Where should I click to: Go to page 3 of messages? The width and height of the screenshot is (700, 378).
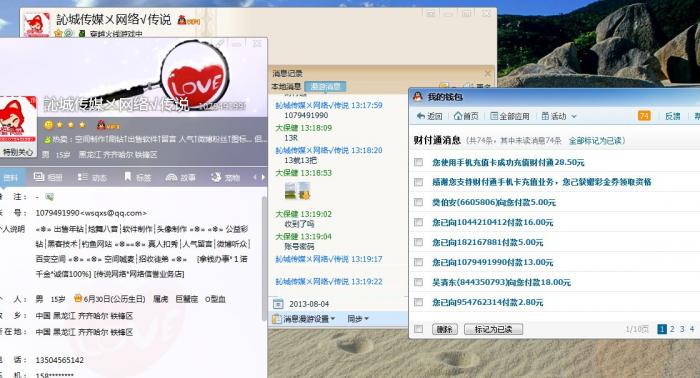point(682,329)
